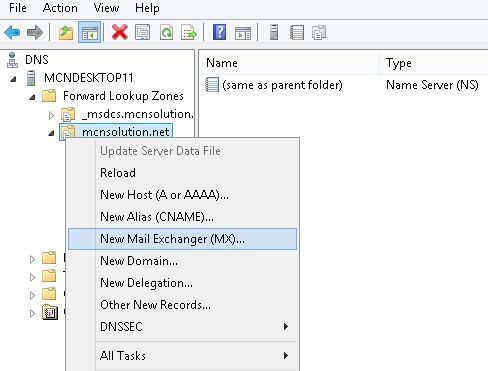Click the _msdcs.mcnsolution zone folder icon
The image size is (488, 371).
(68, 114)
